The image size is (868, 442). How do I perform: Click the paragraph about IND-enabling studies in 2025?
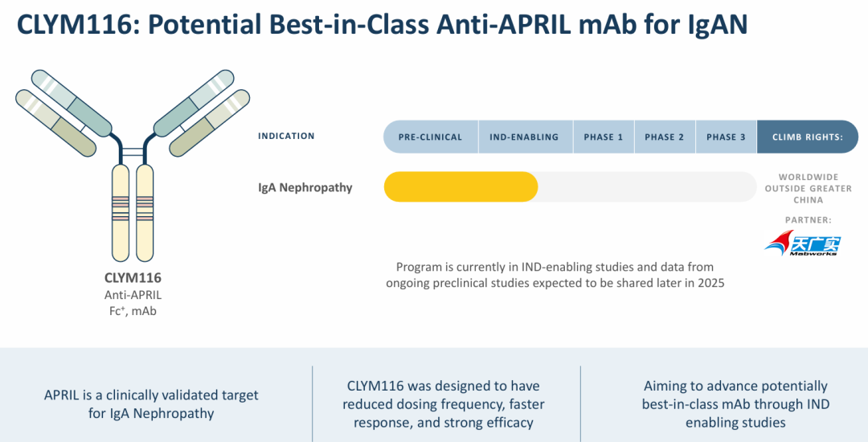(x=555, y=275)
